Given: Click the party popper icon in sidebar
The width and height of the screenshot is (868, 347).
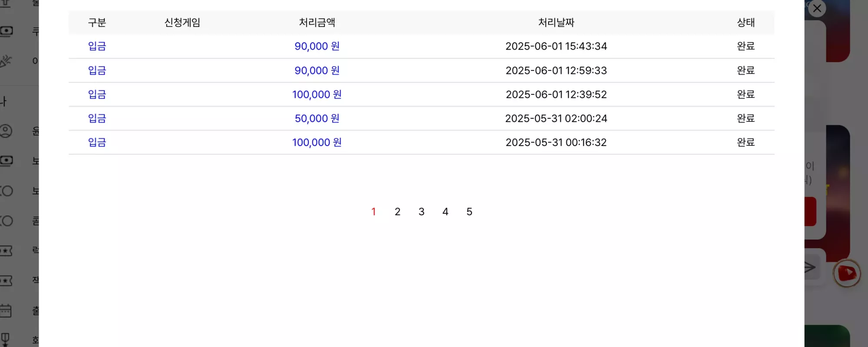Looking at the screenshot, I should [6, 60].
